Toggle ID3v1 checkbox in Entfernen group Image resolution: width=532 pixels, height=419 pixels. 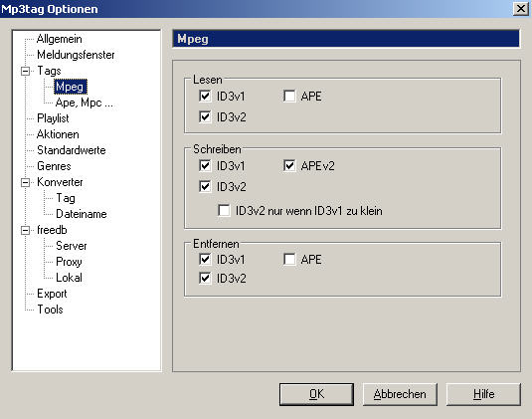[205, 260]
